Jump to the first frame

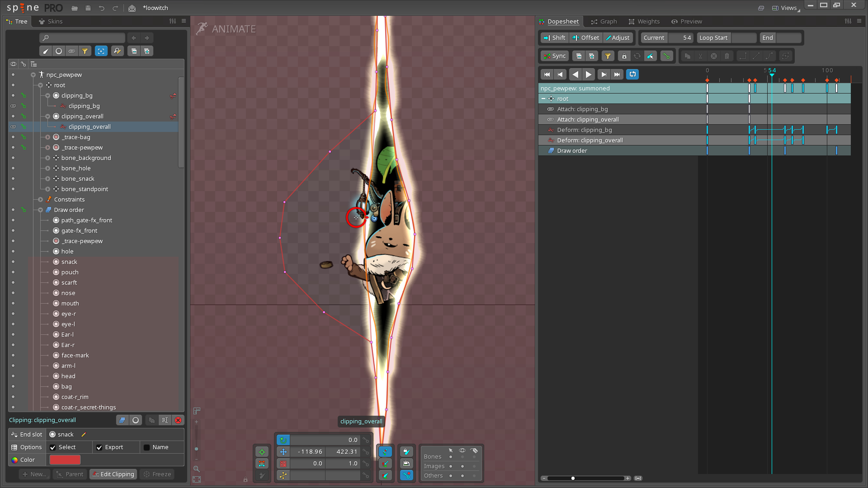coord(547,75)
